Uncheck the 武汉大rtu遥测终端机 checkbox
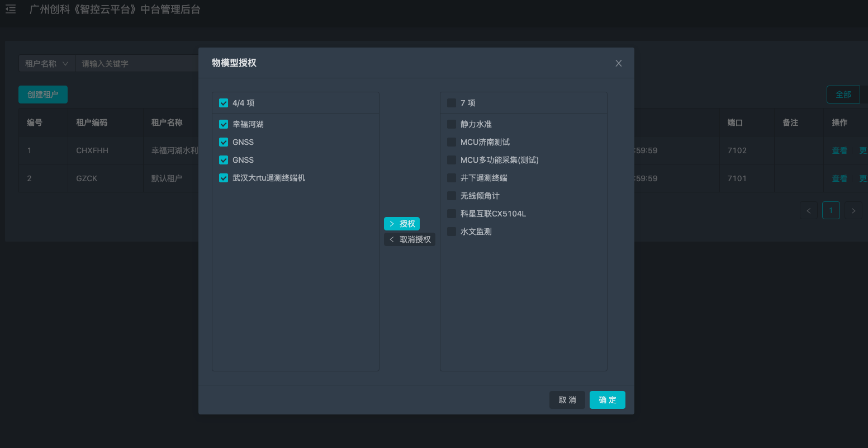The height and width of the screenshot is (448, 868). point(224,178)
